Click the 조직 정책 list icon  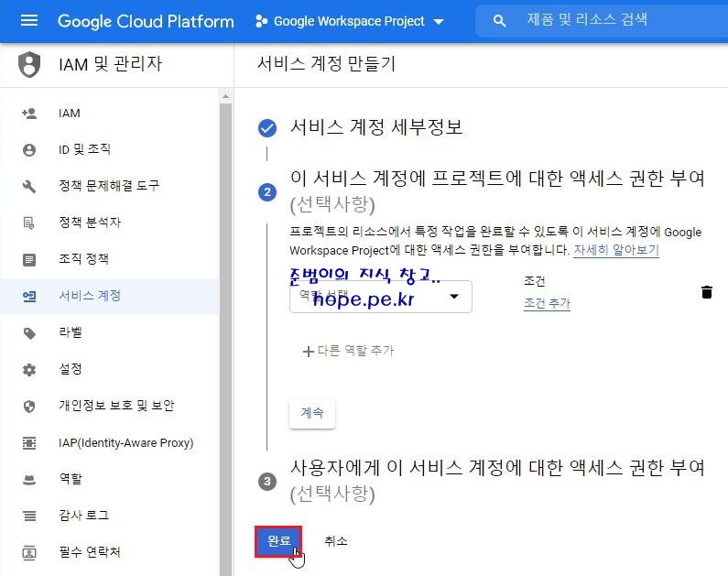tap(29, 259)
